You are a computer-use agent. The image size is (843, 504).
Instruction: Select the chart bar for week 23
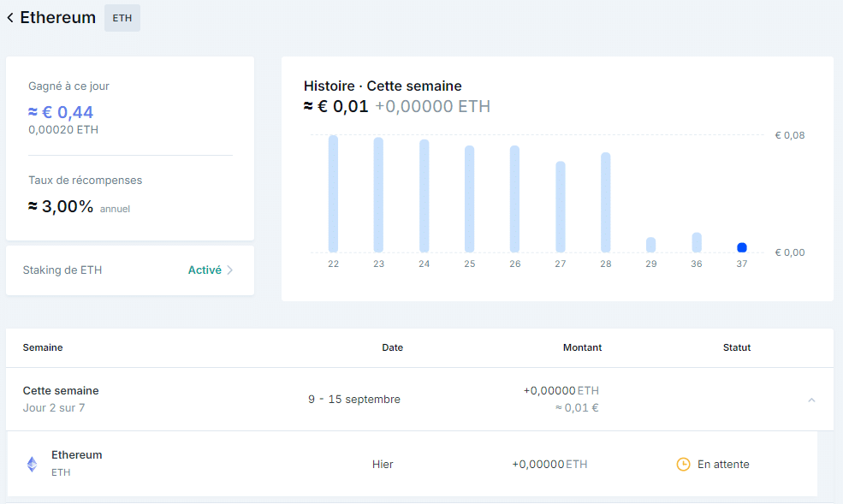(378, 195)
